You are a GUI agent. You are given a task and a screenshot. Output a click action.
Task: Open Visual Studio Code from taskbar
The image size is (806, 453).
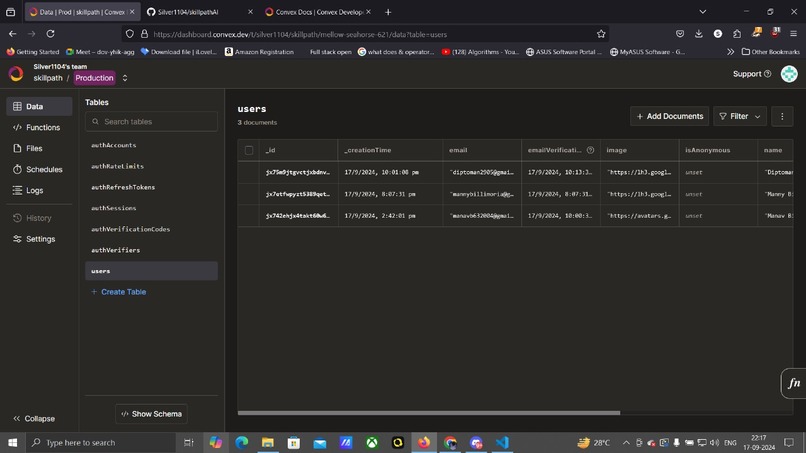pyautogui.click(x=502, y=442)
